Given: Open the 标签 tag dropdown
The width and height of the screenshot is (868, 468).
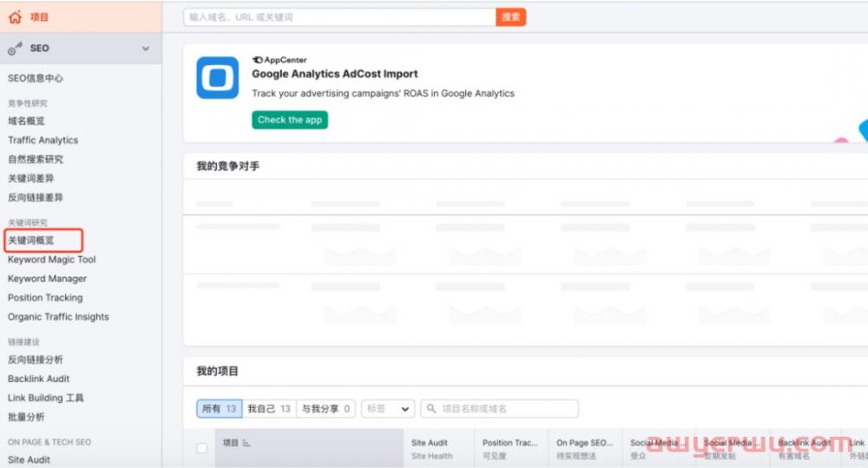Looking at the screenshot, I should coord(387,409).
